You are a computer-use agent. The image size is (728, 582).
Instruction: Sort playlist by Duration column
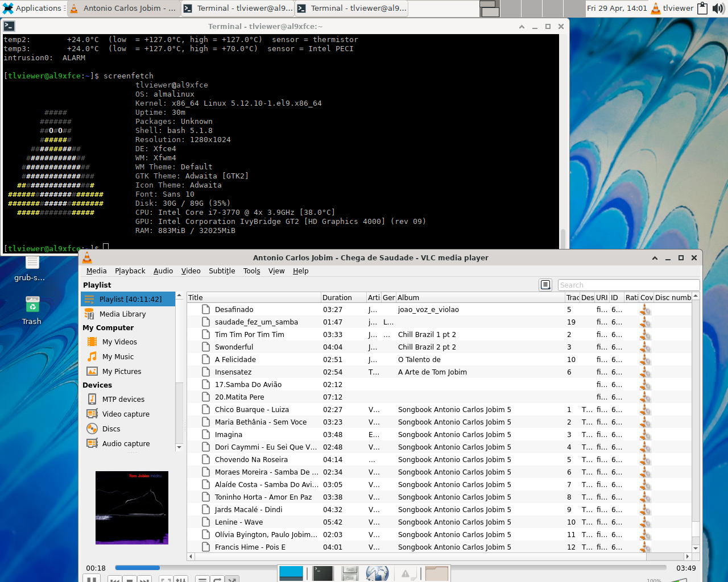click(x=344, y=297)
